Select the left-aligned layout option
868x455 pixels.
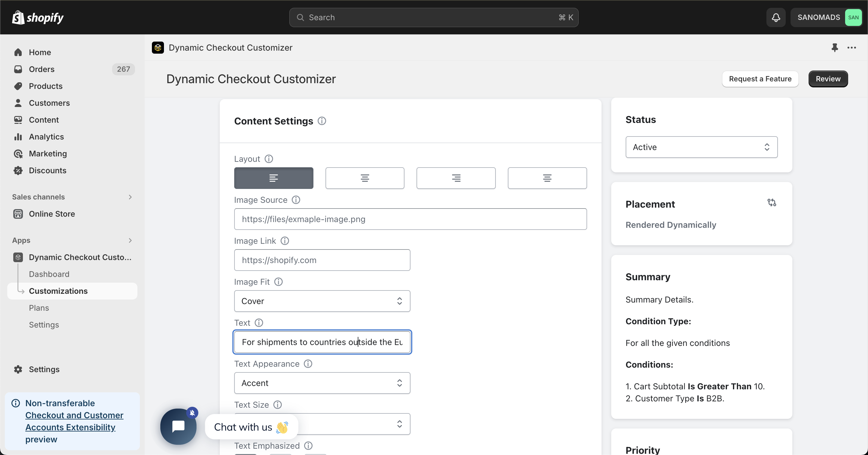[x=274, y=178]
